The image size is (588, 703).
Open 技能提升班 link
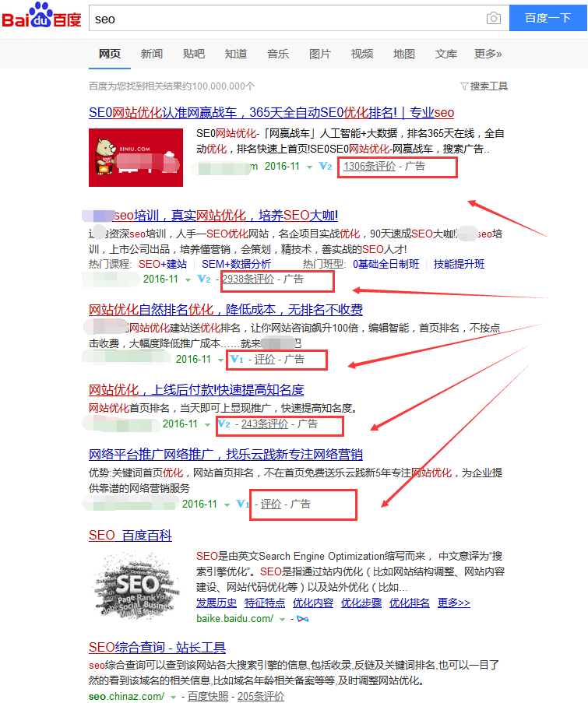pos(459,264)
